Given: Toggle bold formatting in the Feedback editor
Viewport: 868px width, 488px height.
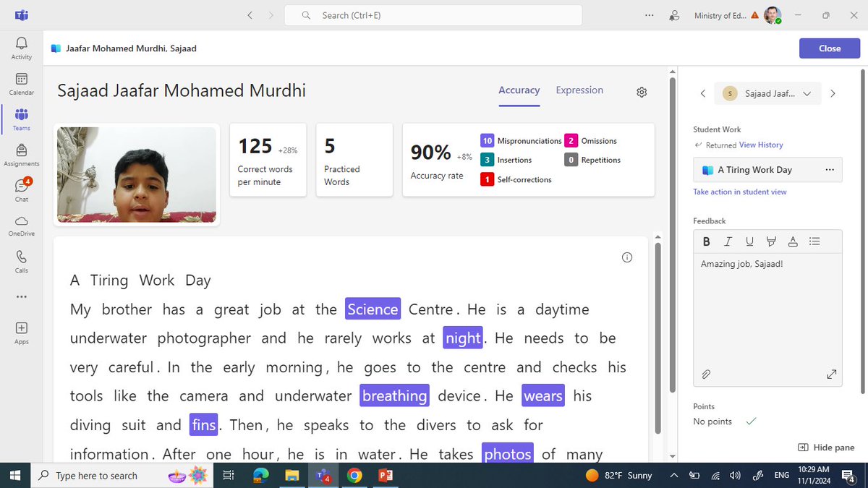Looking at the screenshot, I should (706, 241).
